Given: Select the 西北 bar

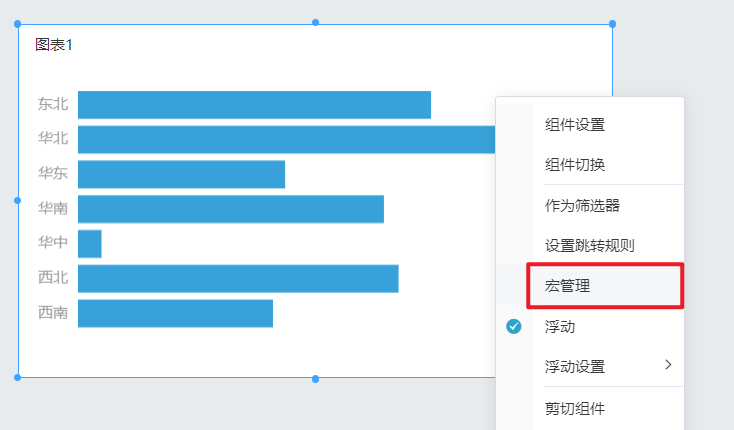Looking at the screenshot, I should pos(238,278).
